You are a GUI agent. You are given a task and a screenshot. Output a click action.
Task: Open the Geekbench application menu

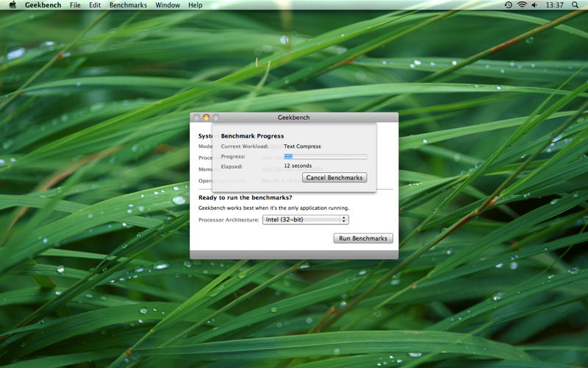(43, 5)
